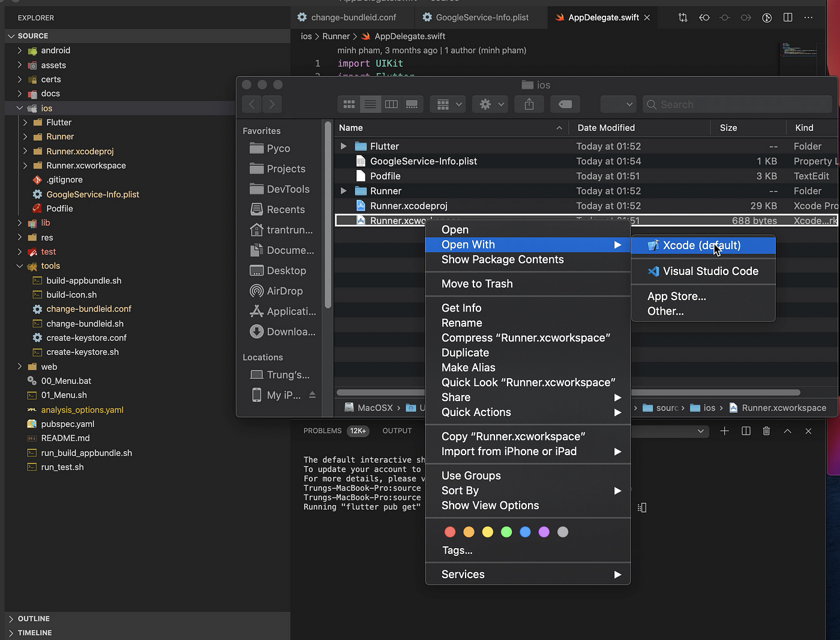Kill terminal using trash icon
The height and width of the screenshot is (640, 840).
click(x=766, y=430)
